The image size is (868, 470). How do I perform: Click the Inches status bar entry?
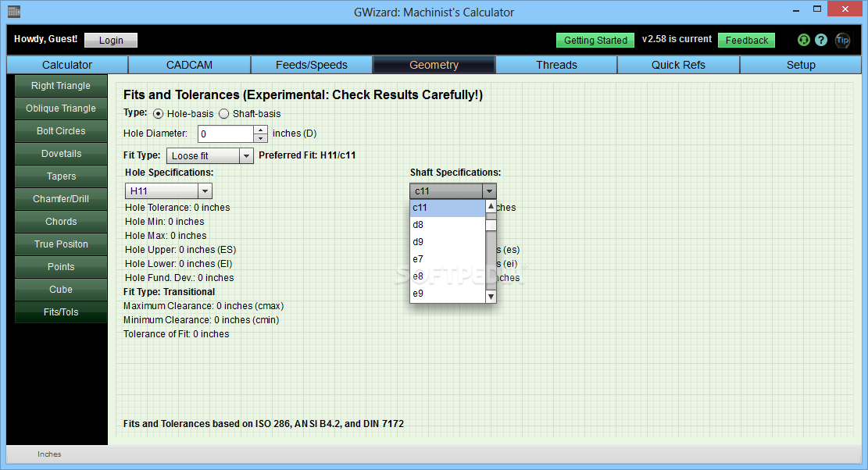(49, 454)
